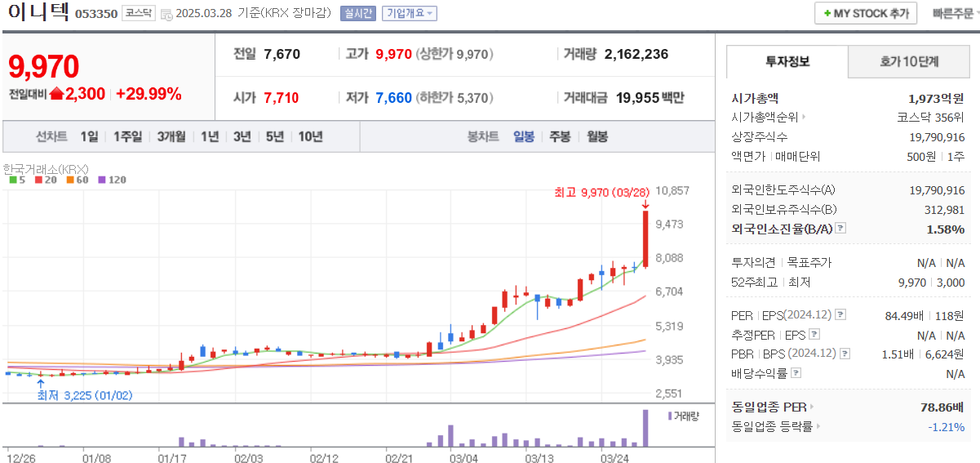
Task: Click the 상한가 9,970 upper limit text
Action: [454, 55]
